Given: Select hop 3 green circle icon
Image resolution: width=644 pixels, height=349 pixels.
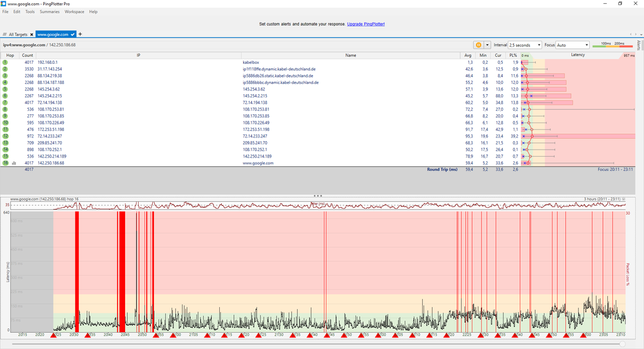Looking at the screenshot, I should pyautogui.click(x=5, y=75).
